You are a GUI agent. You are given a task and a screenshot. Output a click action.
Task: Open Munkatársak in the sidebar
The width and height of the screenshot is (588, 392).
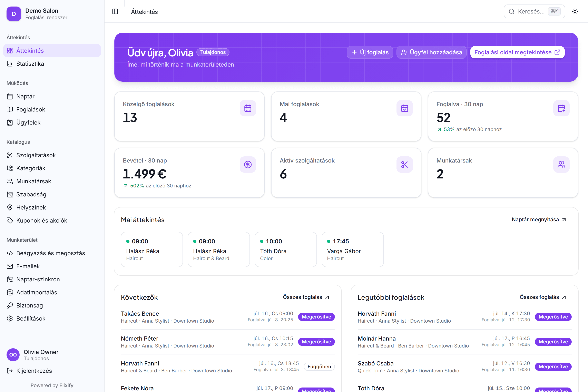coord(52,181)
